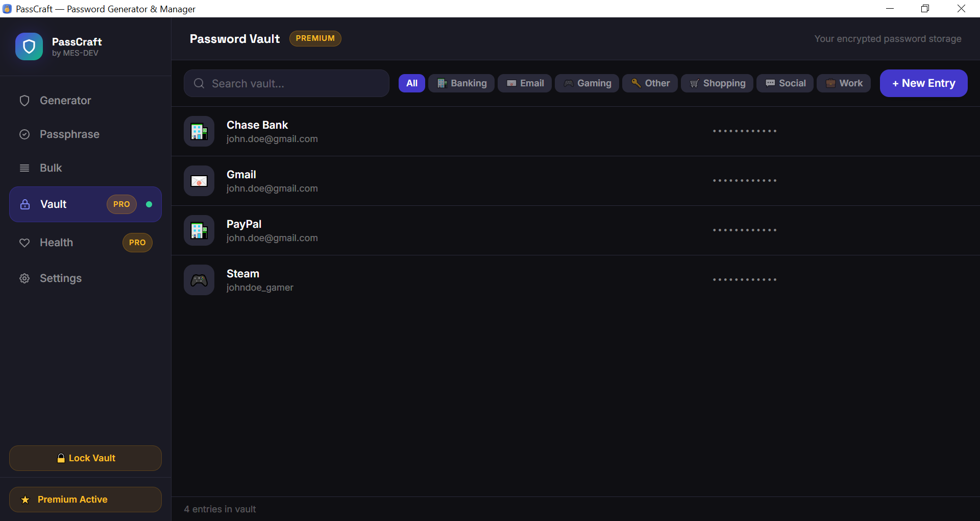Click Gmail's john.doe@gmail.com username
This screenshot has width=980, height=521.
pos(272,188)
